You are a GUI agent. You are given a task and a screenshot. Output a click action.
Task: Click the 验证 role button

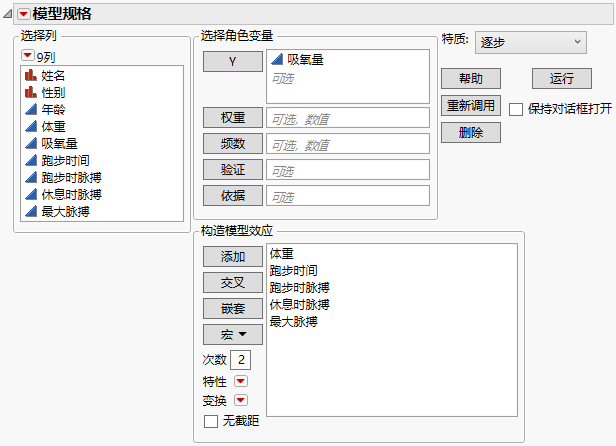pyautogui.click(x=233, y=169)
